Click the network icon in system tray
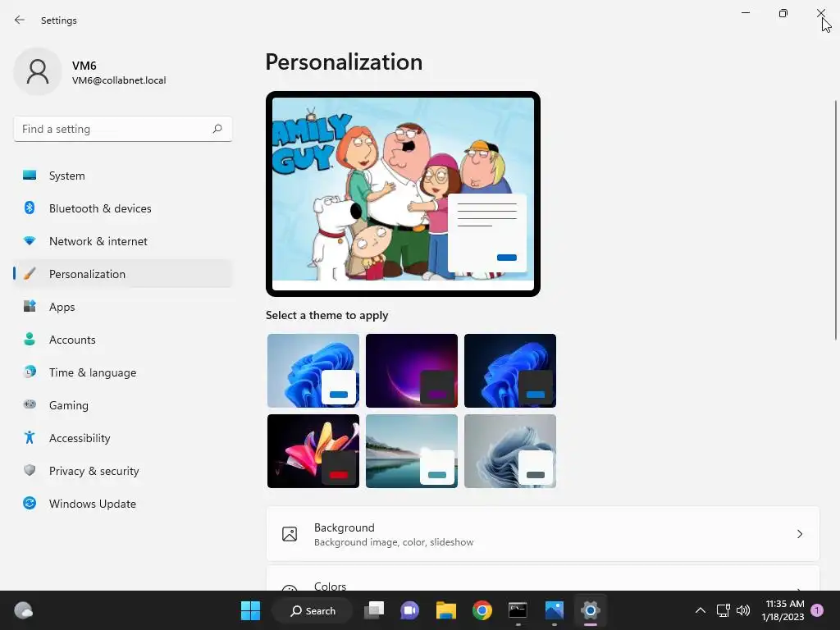 point(723,610)
